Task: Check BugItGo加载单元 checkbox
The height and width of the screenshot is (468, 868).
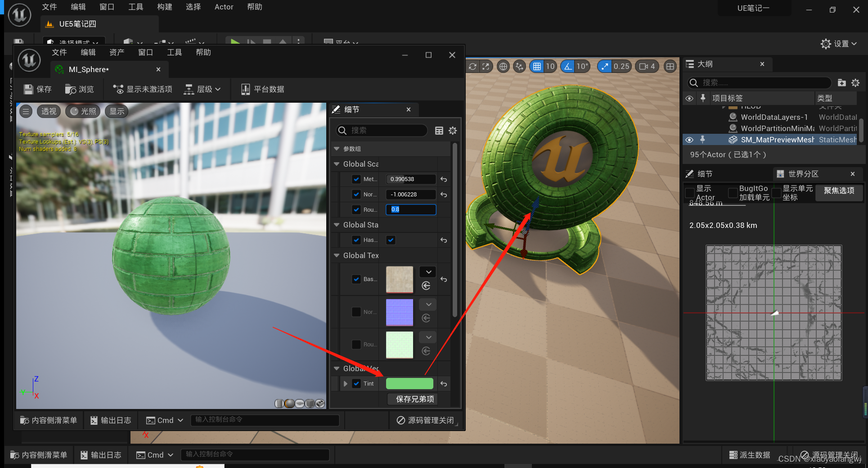Action: (x=733, y=193)
